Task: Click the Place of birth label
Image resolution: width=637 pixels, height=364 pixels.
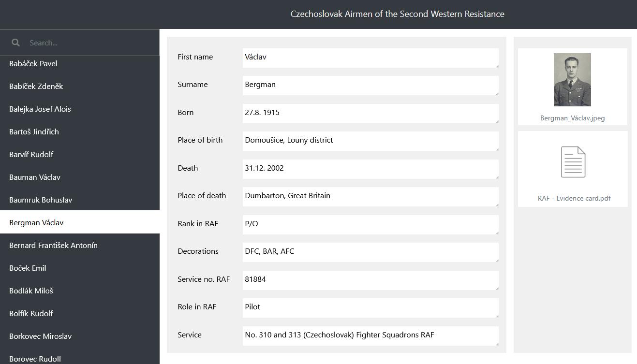Action: coord(200,140)
